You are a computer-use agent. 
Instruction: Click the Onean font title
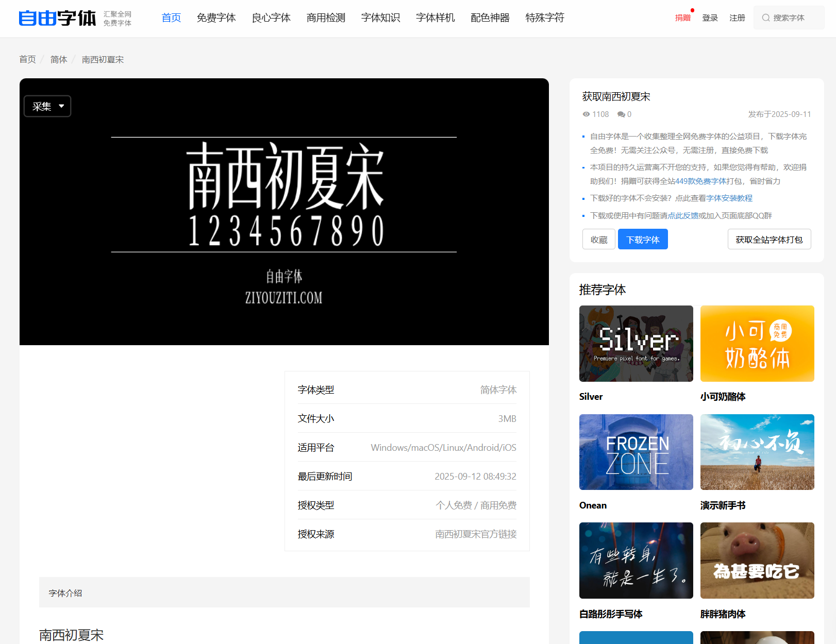pos(593,505)
